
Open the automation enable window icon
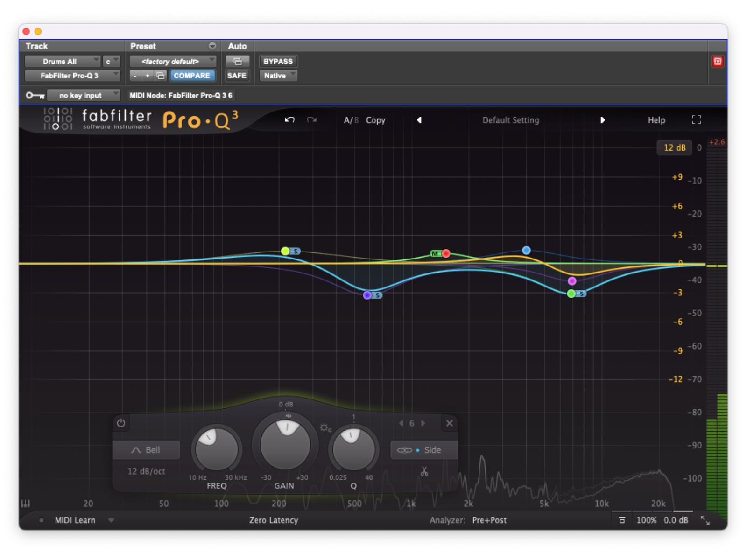coord(237,61)
